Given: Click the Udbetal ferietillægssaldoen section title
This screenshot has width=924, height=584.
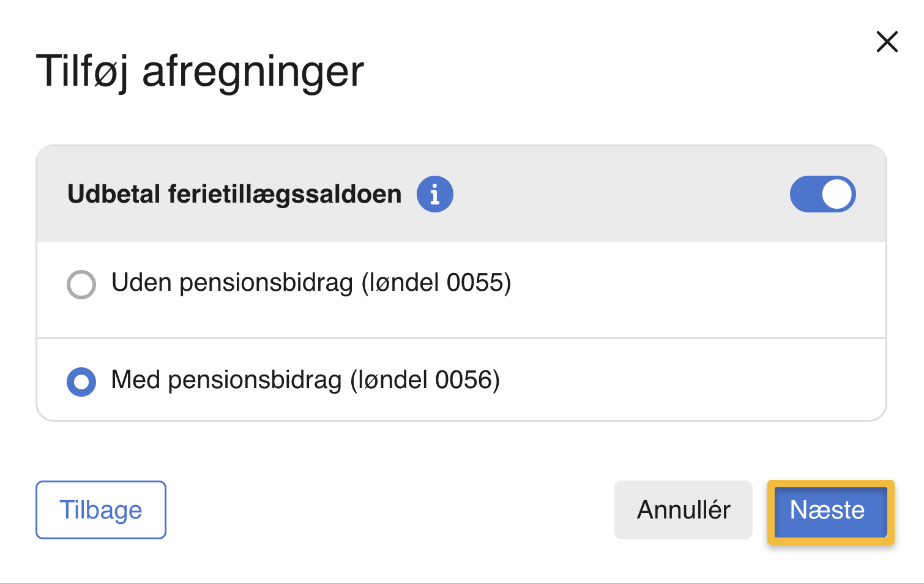Looking at the screenshot, I should (234, 194).
